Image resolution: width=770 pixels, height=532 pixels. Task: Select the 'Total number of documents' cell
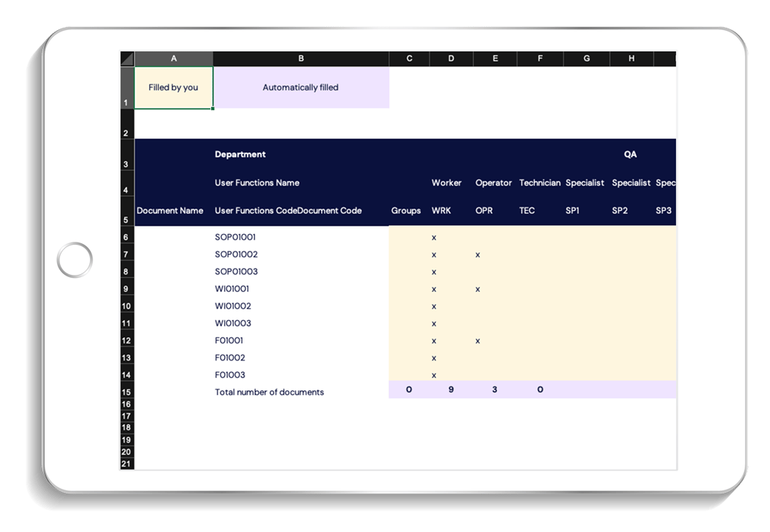268,391
